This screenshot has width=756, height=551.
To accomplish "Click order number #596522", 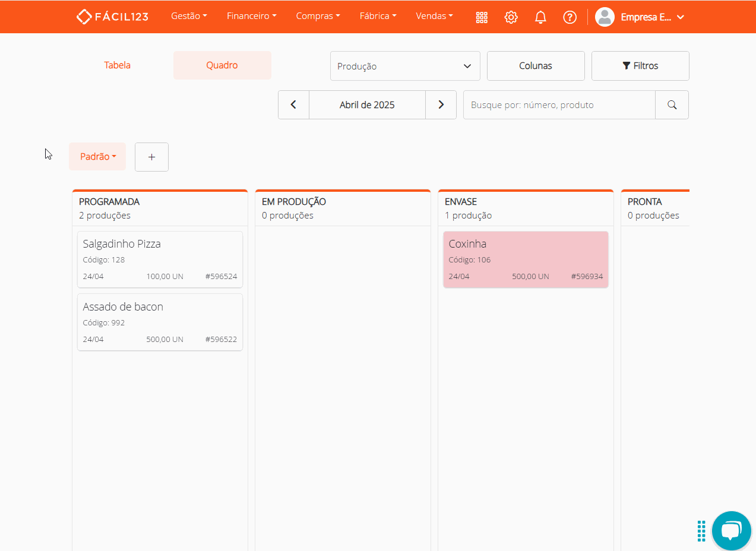I will click(x=221, y=340).
